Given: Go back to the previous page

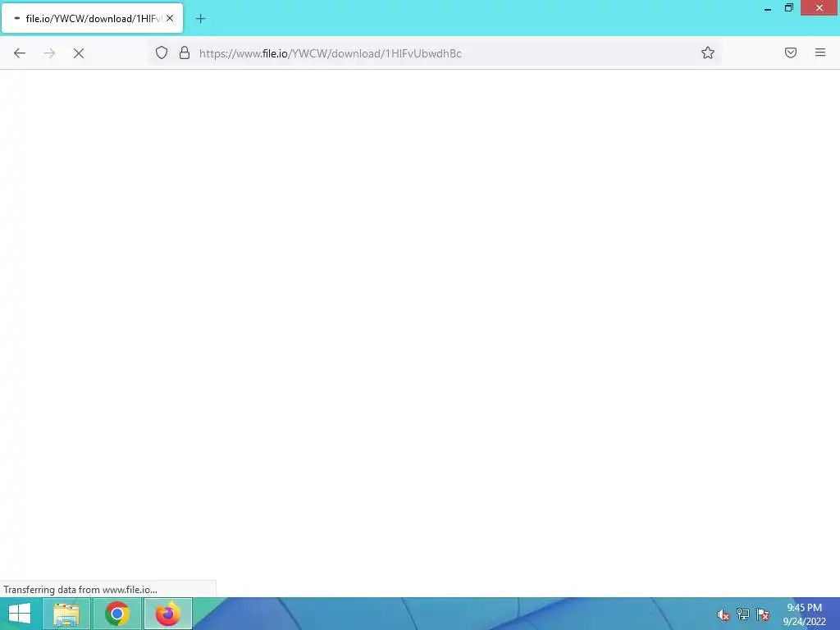Looking at the screenshot, I should tap(20, 53).
